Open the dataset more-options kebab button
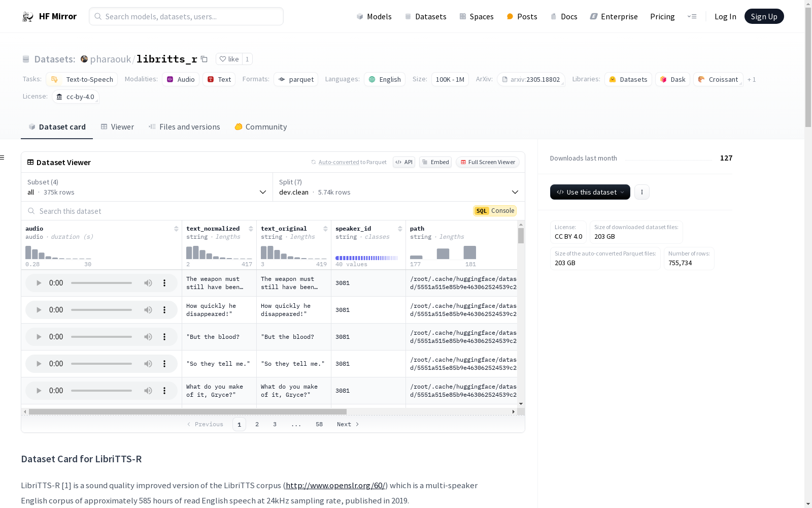This screenshot has width=812, height=508. 642,192
